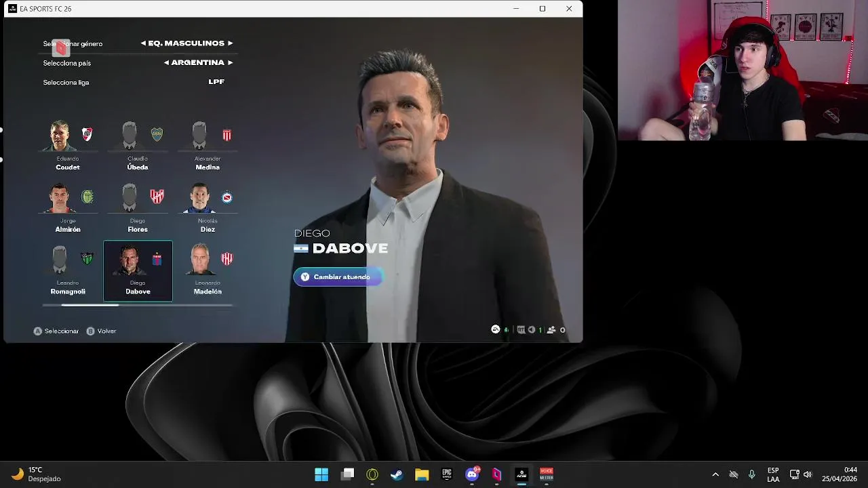Screen dimensions: 868x488
Task: Click the Boca Juniors crest beside Úbeda
Action: click(157, 134)
